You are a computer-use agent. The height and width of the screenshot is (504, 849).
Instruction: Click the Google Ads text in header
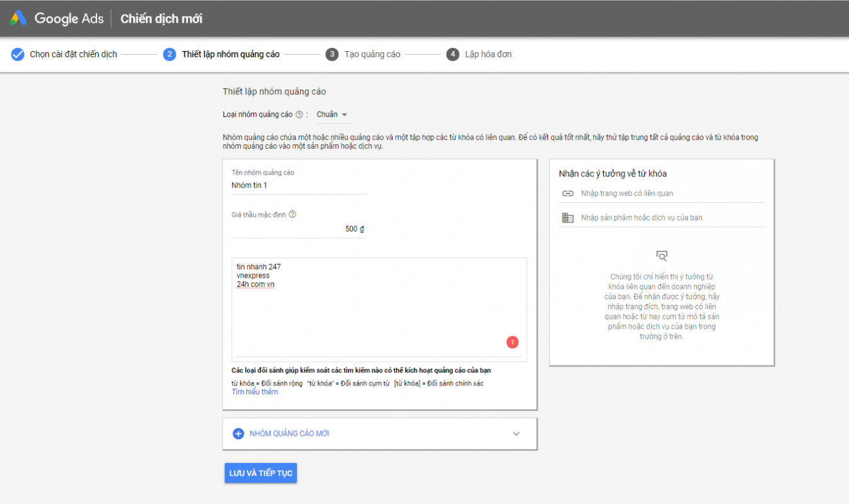(69, 18)
